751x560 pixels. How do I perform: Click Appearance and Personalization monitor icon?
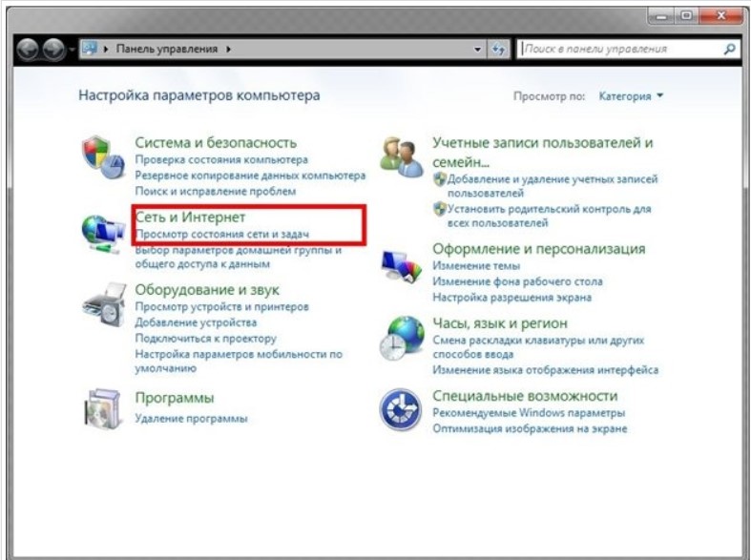click(x=402, y=266)
